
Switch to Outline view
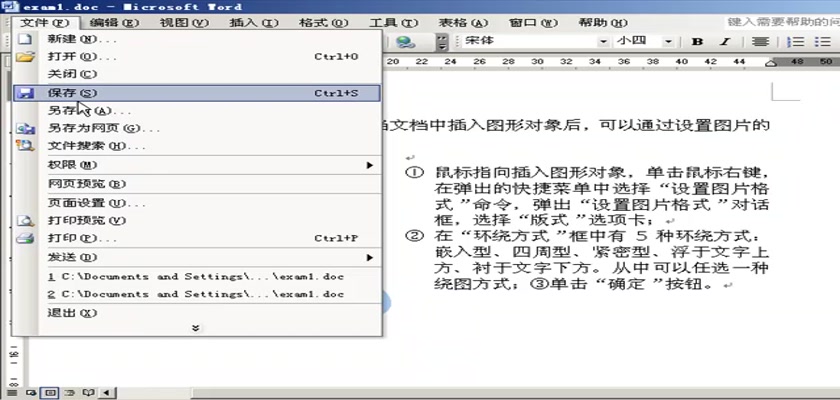(x=69, y=393)
